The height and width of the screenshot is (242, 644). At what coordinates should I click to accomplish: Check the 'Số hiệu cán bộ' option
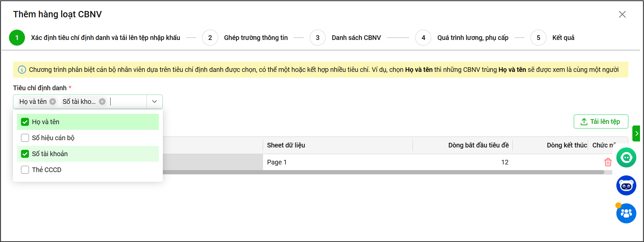(x=25, y=138)
